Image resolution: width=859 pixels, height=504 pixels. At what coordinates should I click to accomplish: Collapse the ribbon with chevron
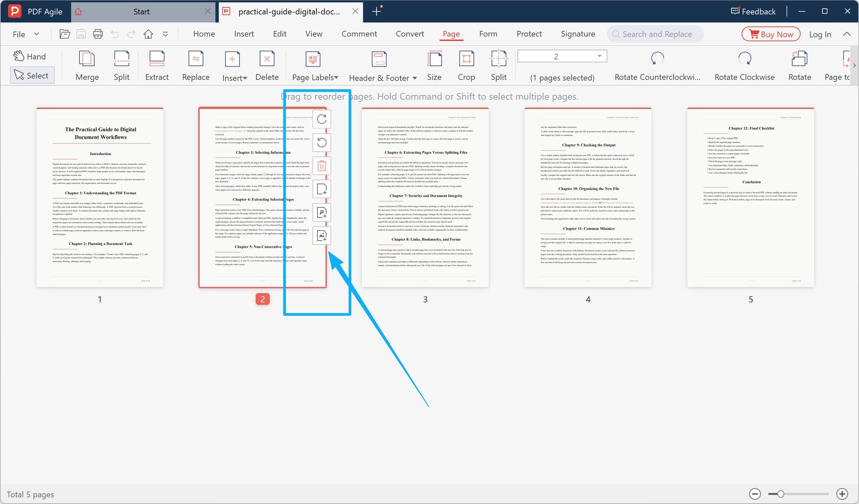[847, 34]
